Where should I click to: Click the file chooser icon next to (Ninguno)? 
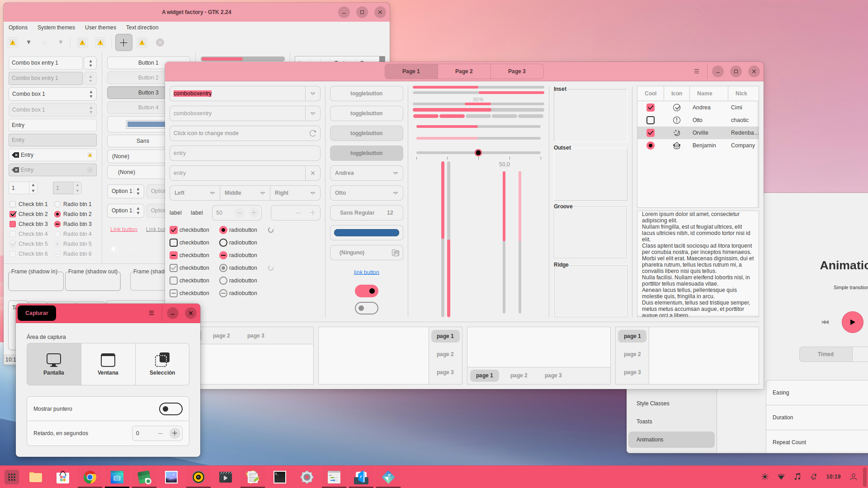(x=396, y=253)
